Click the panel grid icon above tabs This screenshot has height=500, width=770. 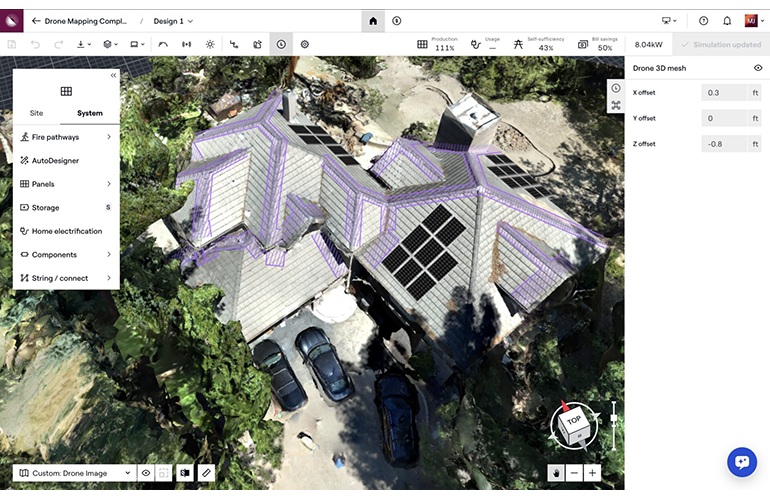point(66,91)
